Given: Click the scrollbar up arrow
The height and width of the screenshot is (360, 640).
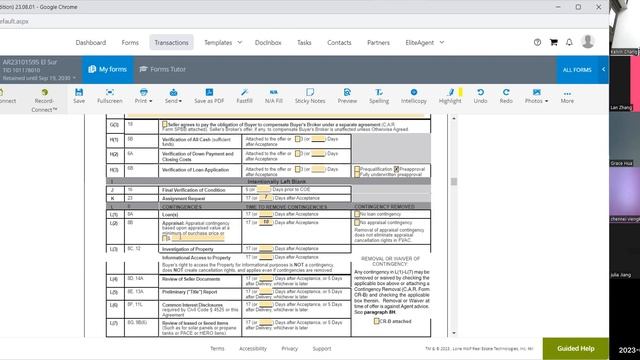Looking at the screenshot, I should pyautogui.click(x=454, y=118).
